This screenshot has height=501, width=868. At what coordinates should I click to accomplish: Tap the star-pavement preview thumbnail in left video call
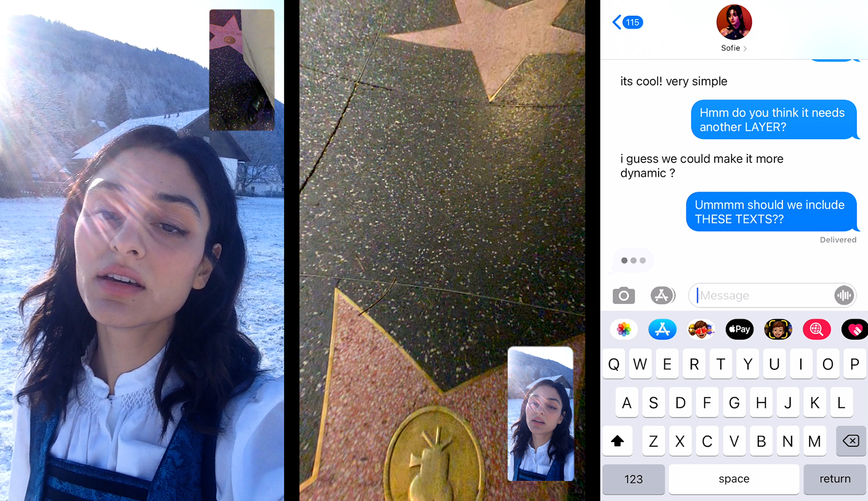tap(242, 70)
